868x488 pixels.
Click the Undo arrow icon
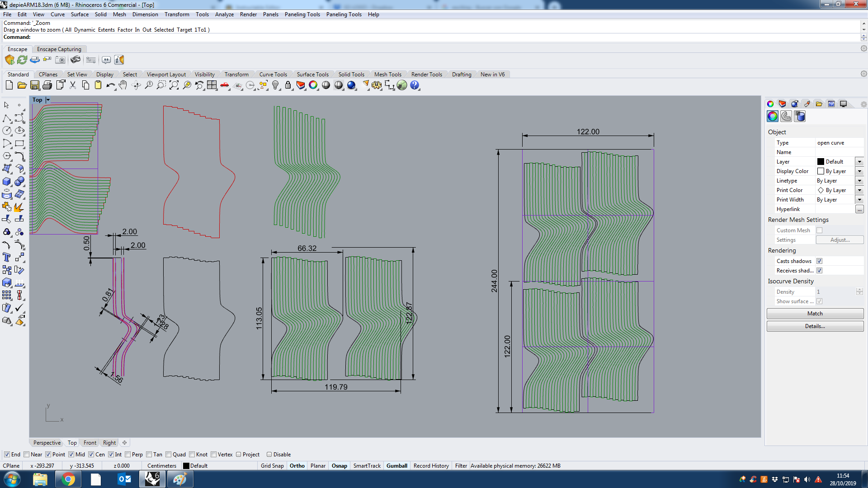tap(110, 85)
